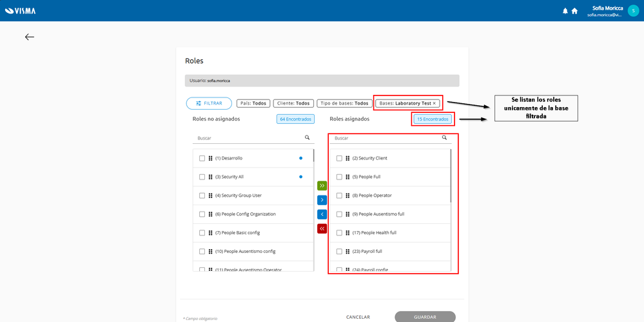The height and width of the screenshot is (322, 644).
Task: Click the País: Todos filter chip
Action: coord(253,103)
